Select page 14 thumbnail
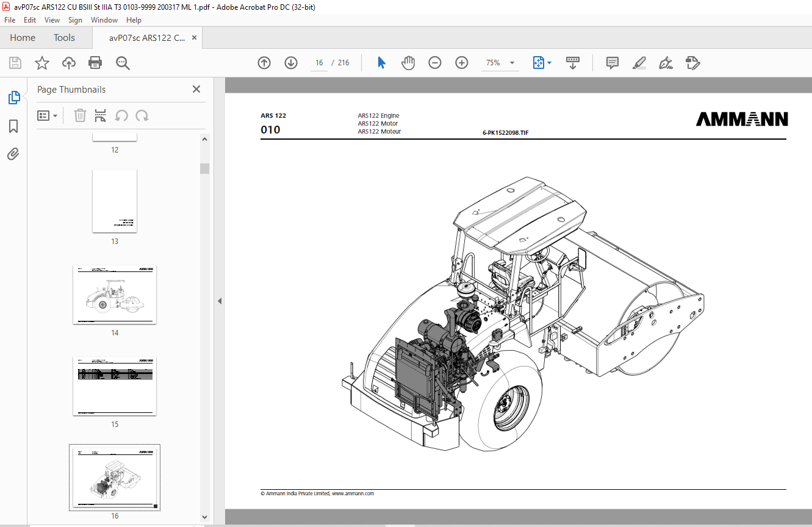This screenshot has width=812, height=527. (x=115, y=295)
